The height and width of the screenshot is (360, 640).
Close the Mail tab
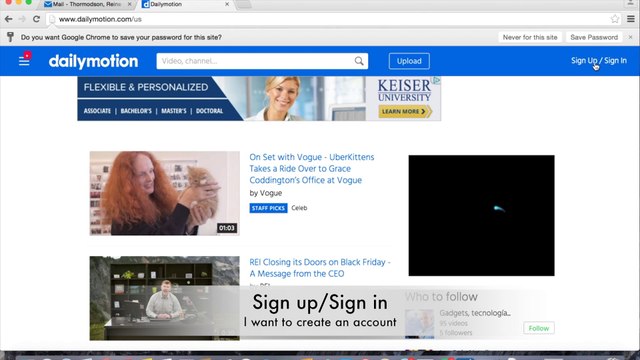(x=129, y=4)
